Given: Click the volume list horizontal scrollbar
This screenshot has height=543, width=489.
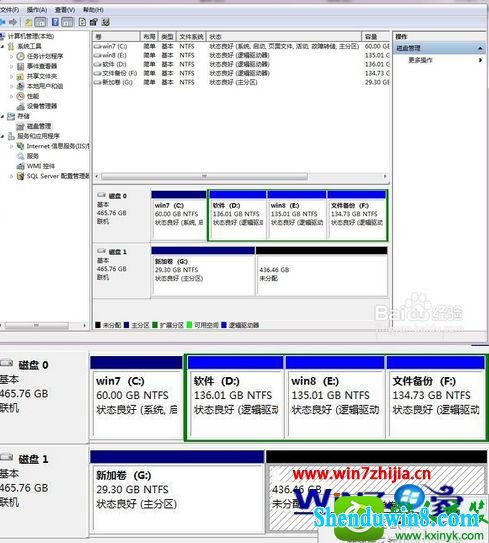Looking at the screenshot, I should tap(204, 177).
